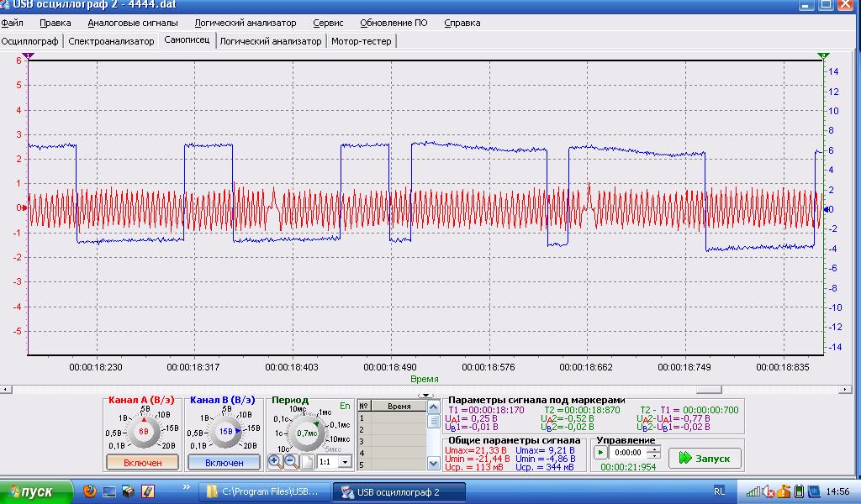Open the 1:1 scale dropdown
This screenshot has height=504, width=861.
[344, 462]
